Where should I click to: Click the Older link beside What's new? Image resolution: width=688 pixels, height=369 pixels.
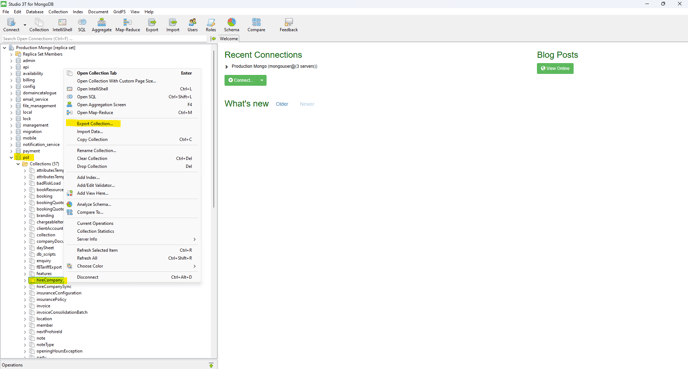coord(282,104)
